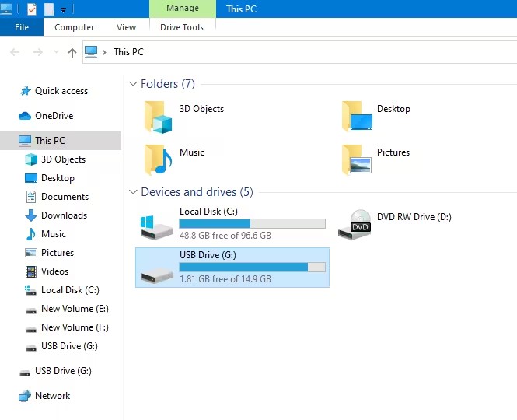Go up one level with Up arrow
Image resolution: width=517 pixels, height=420 pixels.
[x=72, y=52]
